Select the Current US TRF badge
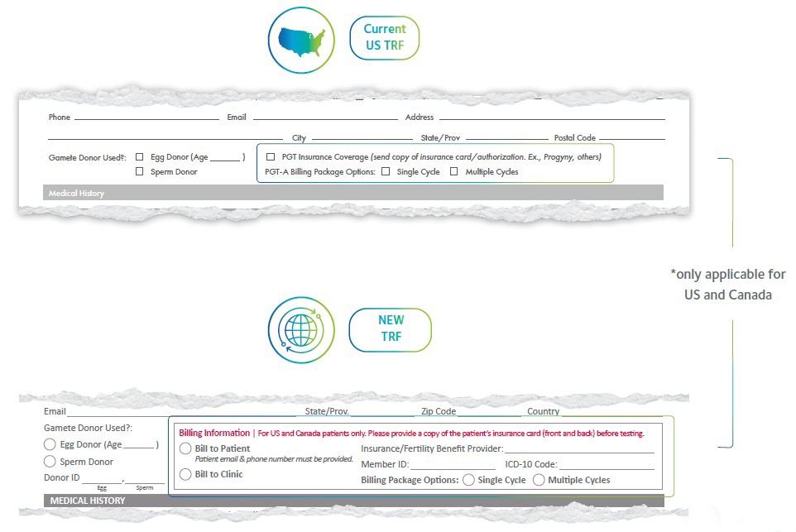 pyautogui.click(x=384, y=38)
